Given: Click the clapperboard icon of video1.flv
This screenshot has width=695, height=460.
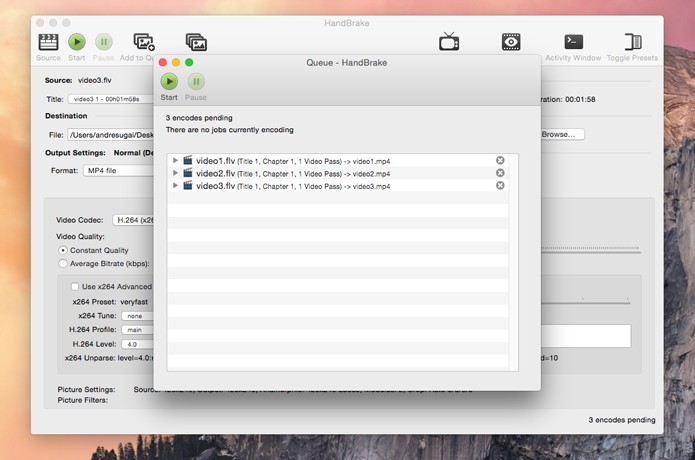Looking at the screenshot, I should tap(188, 160).
